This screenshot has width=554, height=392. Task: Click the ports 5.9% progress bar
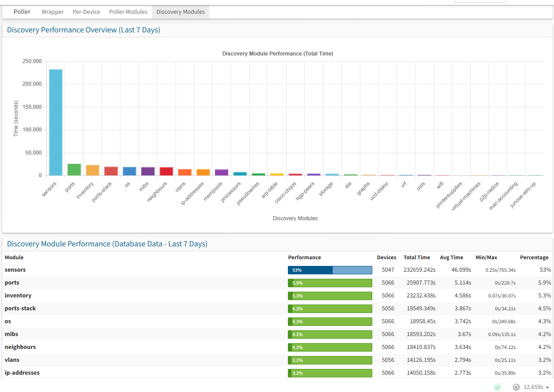pos(330,283)
